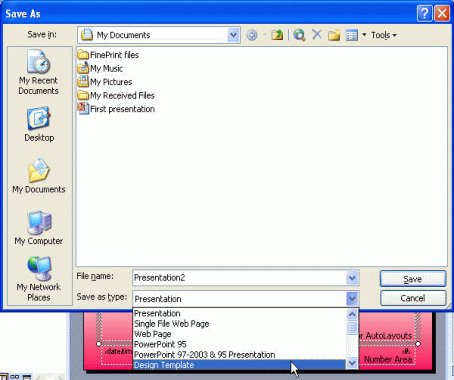The height and width of the screenshot is (380, 454).
Task: Choose Presentation from the type list
Action: (x=239, y=313)
